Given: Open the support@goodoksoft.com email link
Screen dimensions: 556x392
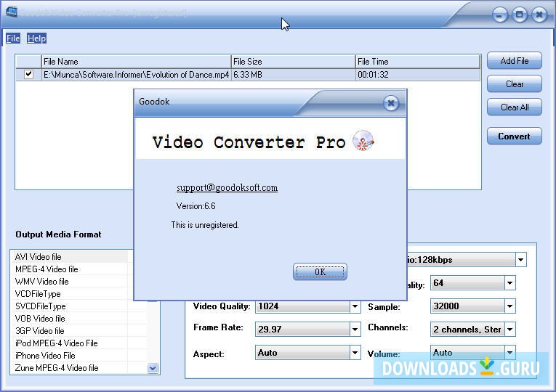Looking at the screenshot, I should pyautogui.click(x=227, y=187).
